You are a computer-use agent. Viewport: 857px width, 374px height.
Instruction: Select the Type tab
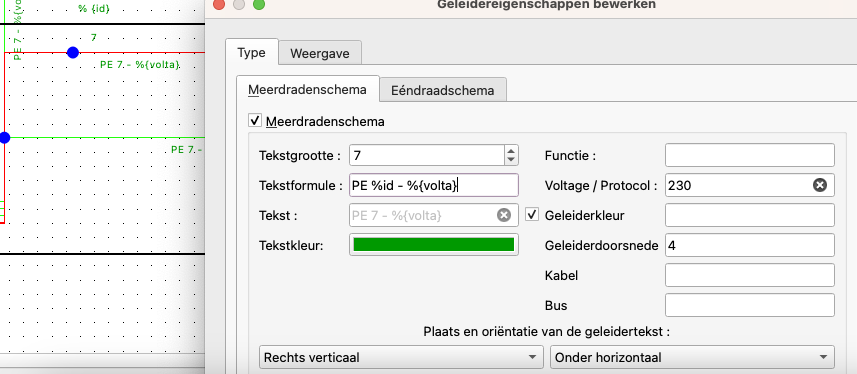[251, 53]
